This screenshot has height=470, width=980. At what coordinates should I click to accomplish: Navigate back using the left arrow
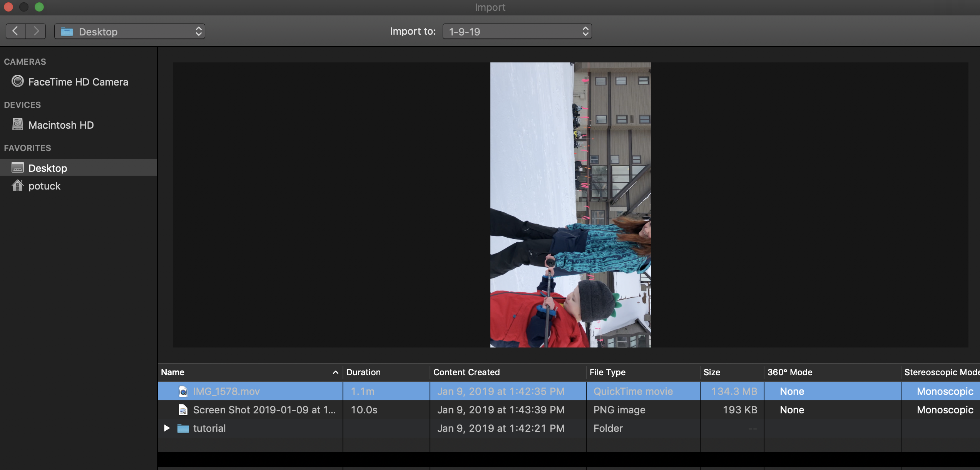(15, 31)
